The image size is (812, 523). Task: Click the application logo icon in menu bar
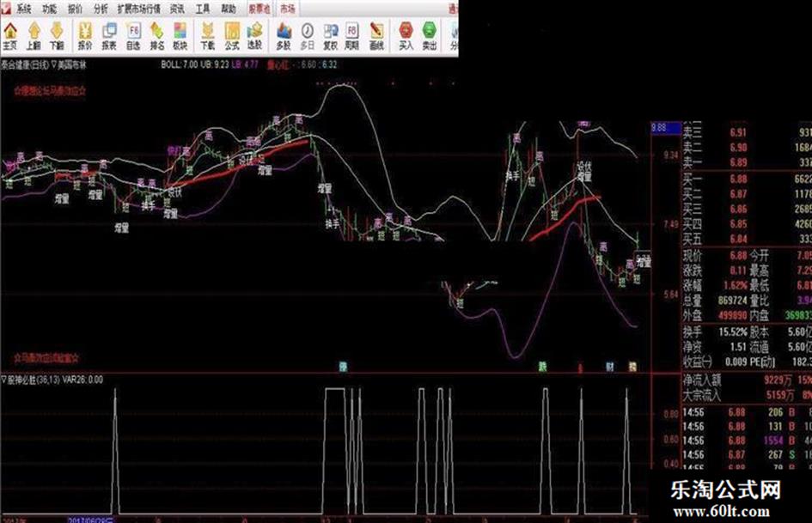point(6,9)
